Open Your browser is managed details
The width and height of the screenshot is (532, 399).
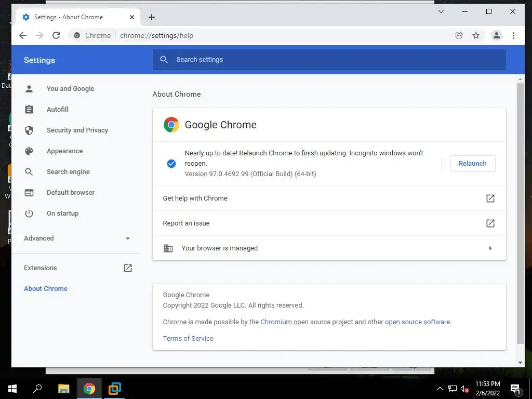pyautogui.click(x=329, y=248)
